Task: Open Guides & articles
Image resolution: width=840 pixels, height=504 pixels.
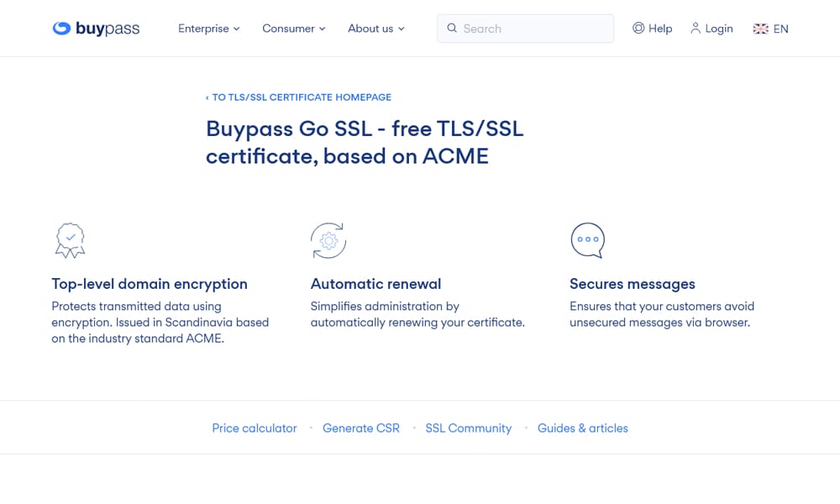Action: [x=582, y=428]
